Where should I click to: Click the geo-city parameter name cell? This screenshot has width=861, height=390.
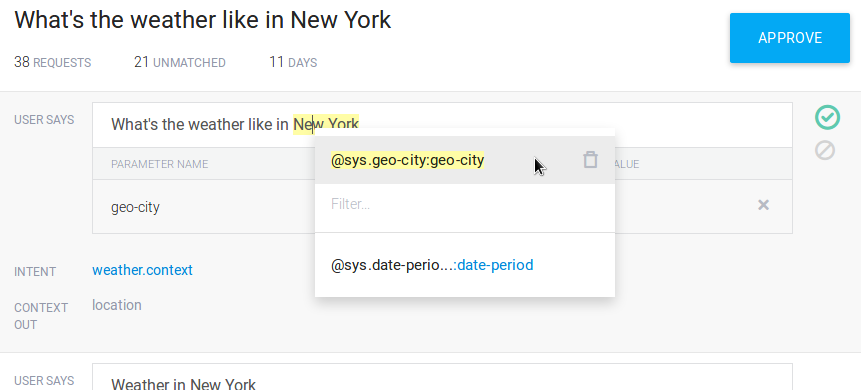[135, 208]
